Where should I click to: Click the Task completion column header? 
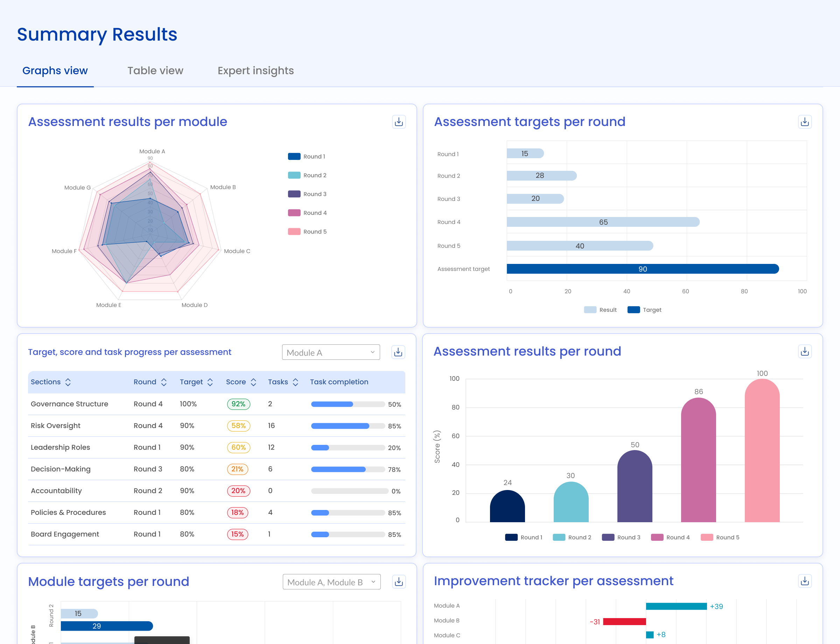click(339, 382)
